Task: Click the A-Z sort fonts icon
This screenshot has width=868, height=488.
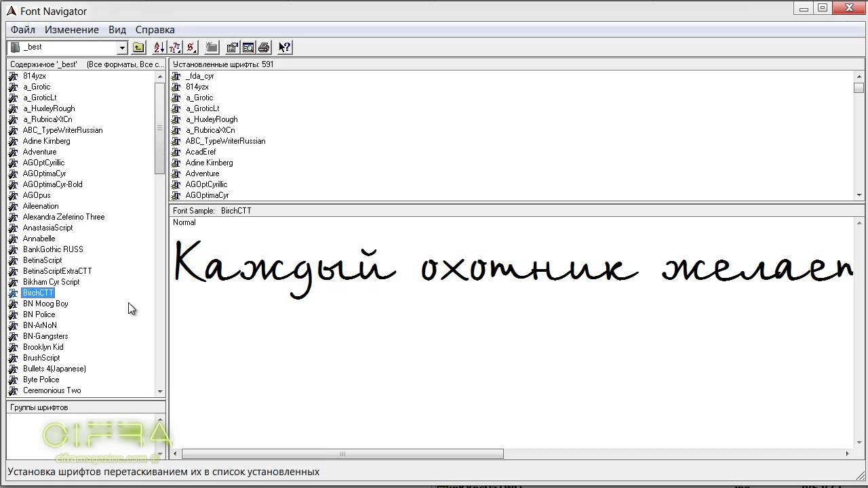Action: [x=159, y=47]
